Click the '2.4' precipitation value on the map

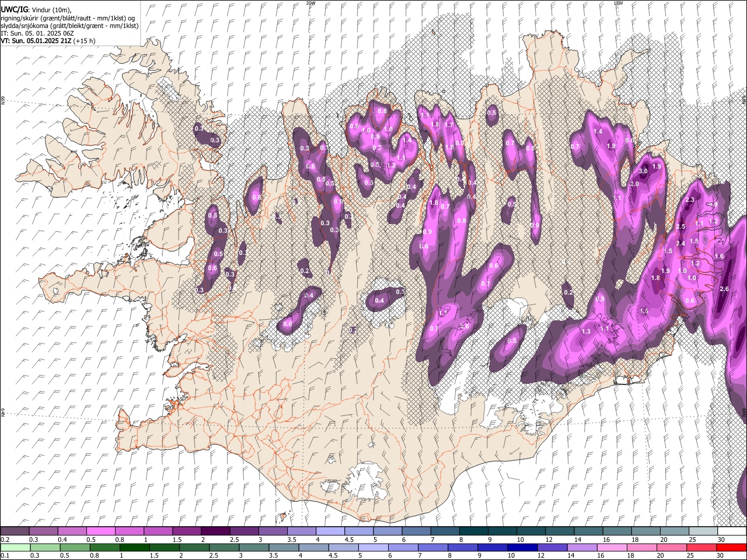(x=680, y=243)
